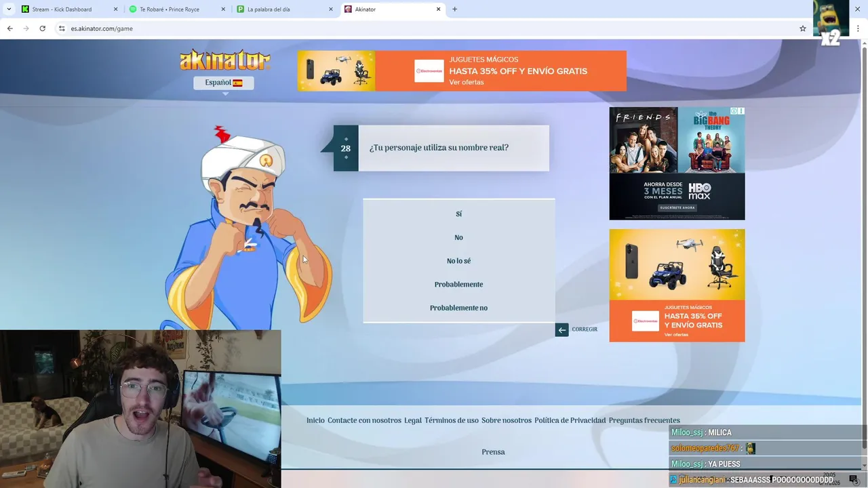The image size is (868, 488).
Task: Open the Prensa footer link
Action: [x=493, y=452]
